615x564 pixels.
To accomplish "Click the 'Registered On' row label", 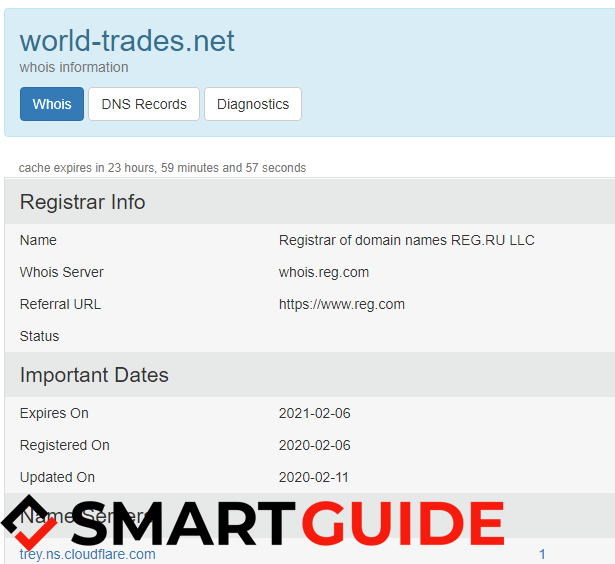I will coord(65,446).
